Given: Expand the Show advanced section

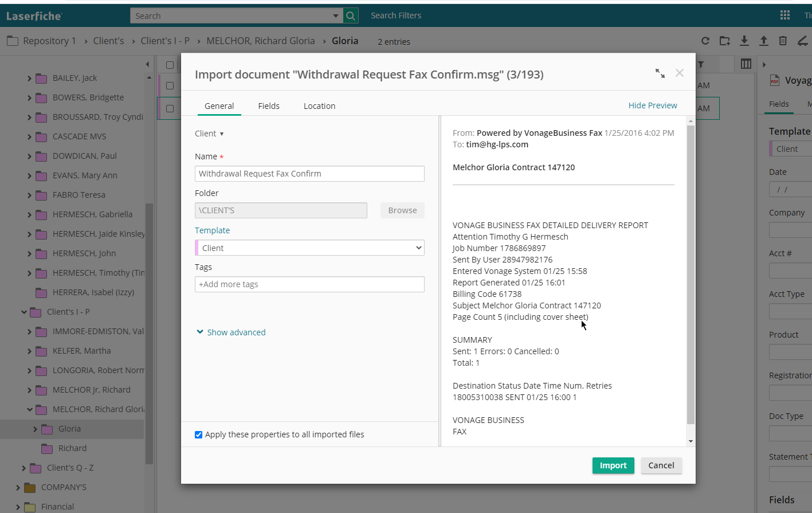Looking at the screenshot, I should (x=232, y=332).
